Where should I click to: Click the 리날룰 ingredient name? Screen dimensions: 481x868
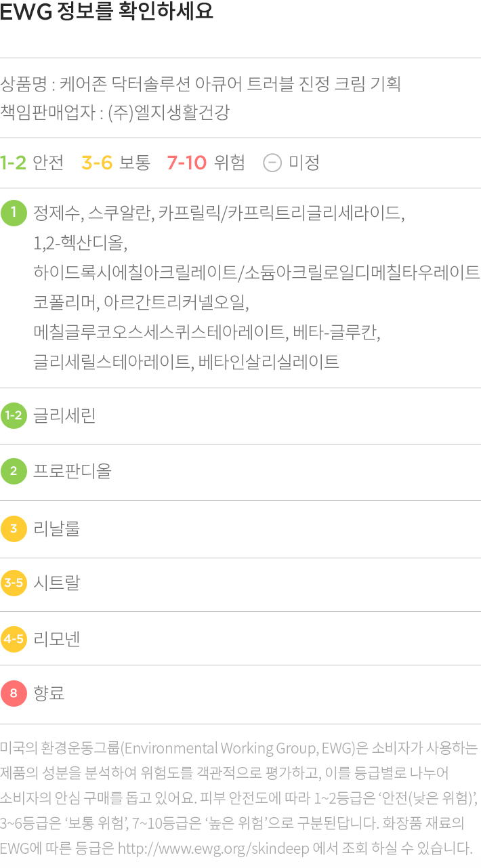pos(57,529)
